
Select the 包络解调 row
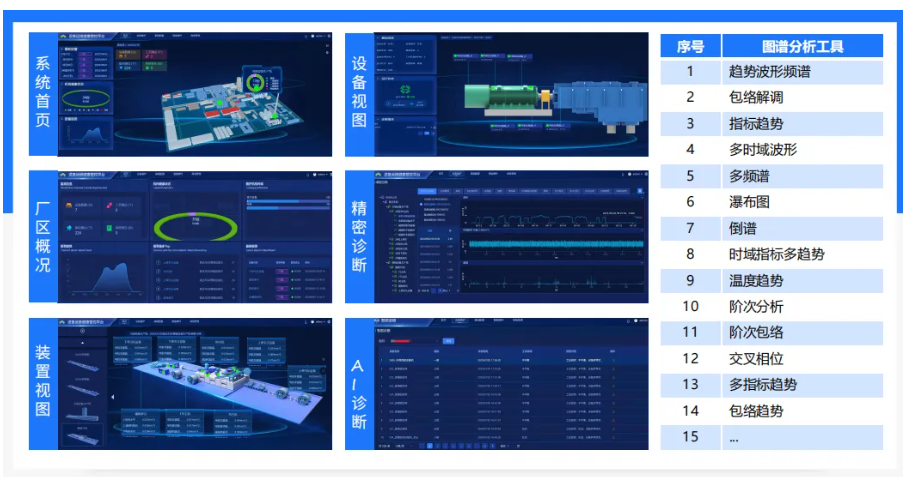[x=772, y=97]
